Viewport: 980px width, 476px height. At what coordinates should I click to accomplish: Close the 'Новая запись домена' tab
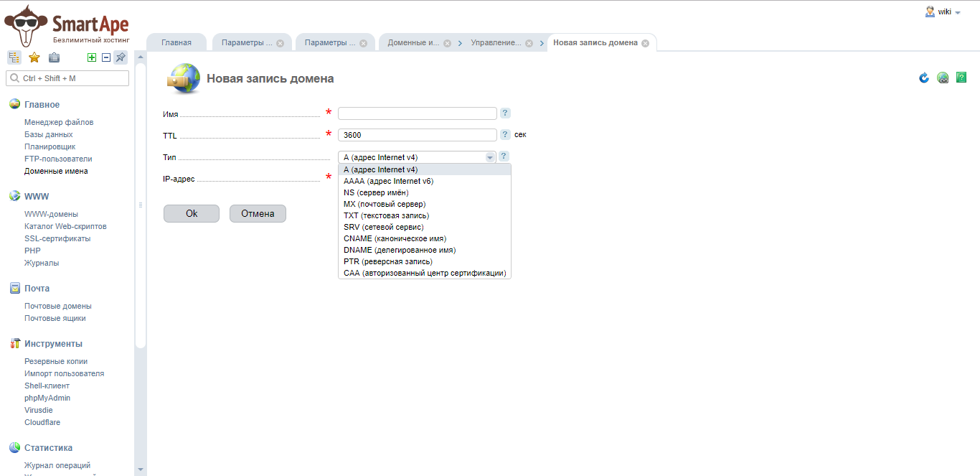[645, 43]
